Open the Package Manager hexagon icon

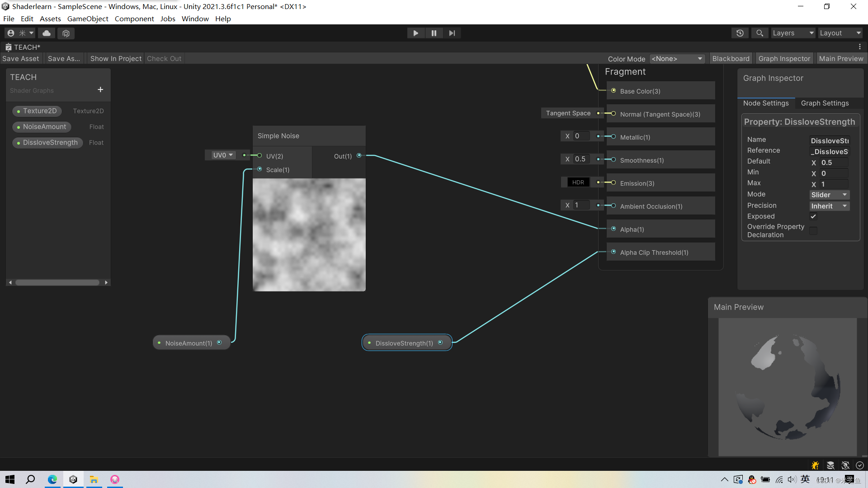66,33
